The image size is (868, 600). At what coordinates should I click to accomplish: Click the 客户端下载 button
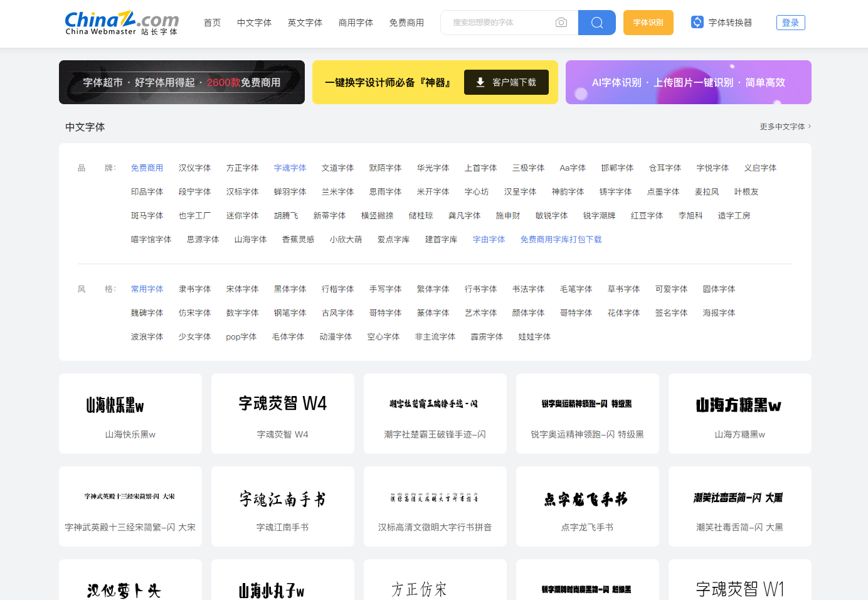point(506,82)
